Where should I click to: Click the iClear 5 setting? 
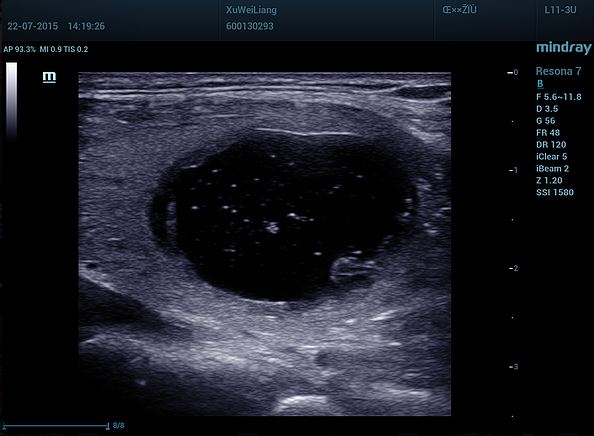pyautogui.click(x=552, y=157)
